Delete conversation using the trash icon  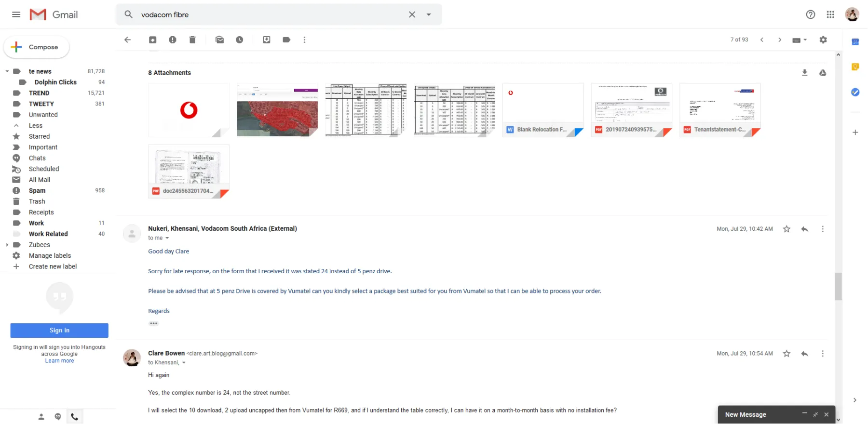192,40
